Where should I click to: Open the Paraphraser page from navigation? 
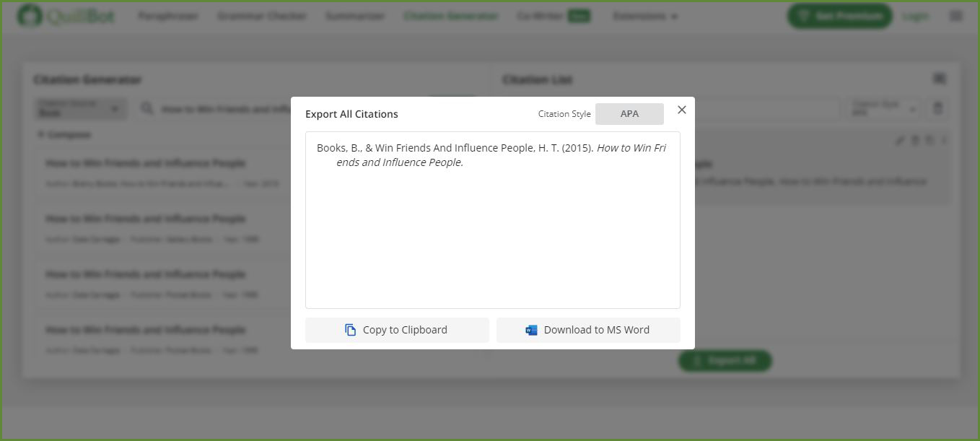[x=168, y=16]
